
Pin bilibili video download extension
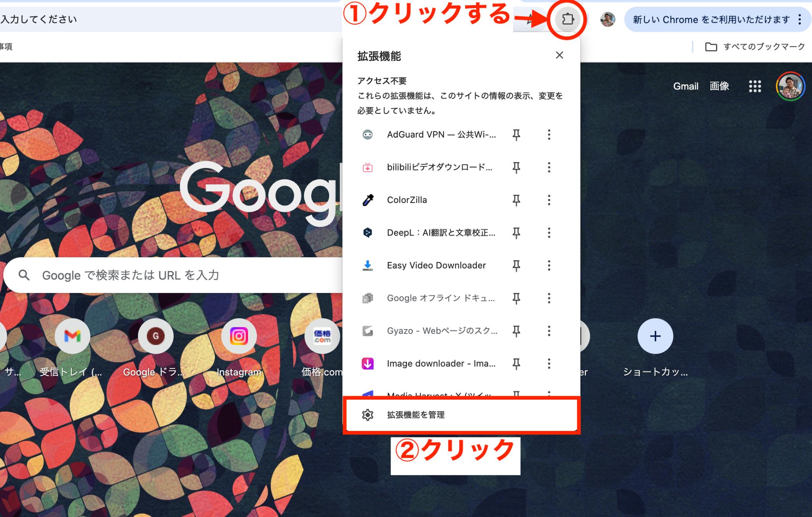(516, 167)
